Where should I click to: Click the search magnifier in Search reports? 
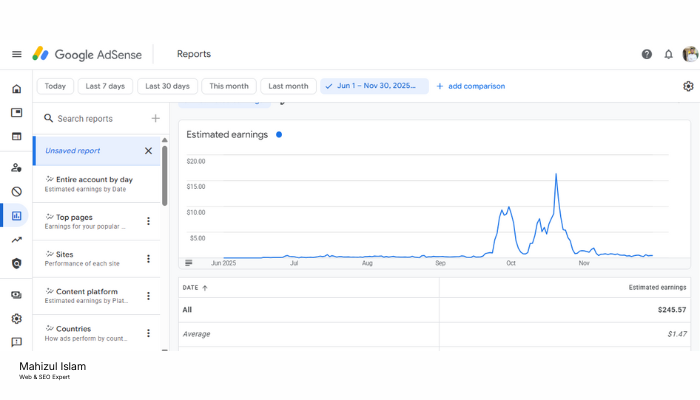tap(48, 118)
